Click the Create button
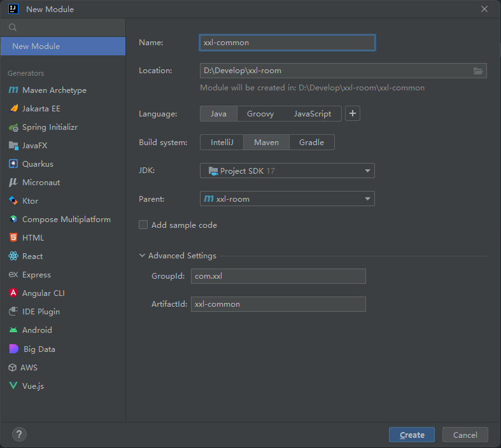501x448 pixels. pos(412,435)
